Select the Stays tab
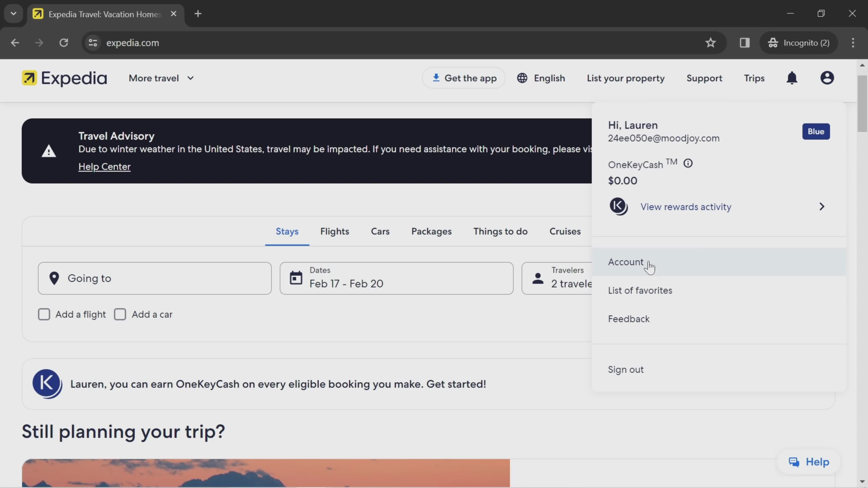This screenshot has height=488, width=868. pyautogui.click(x=287, y=231)
